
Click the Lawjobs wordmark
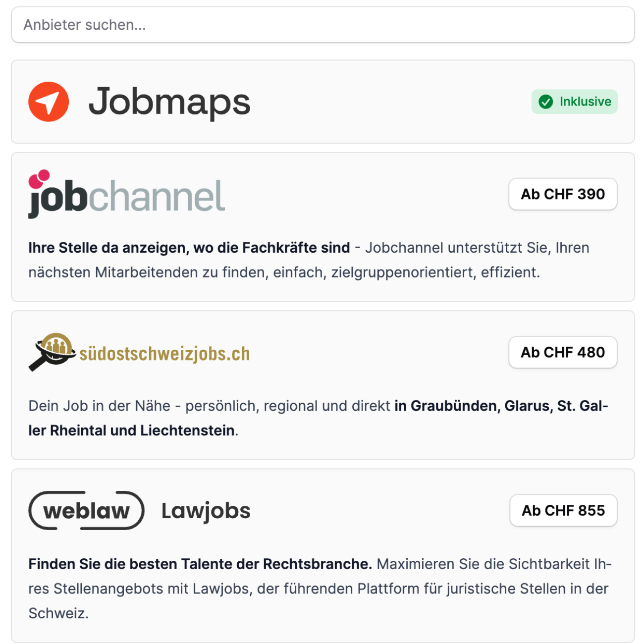[206, 511]
